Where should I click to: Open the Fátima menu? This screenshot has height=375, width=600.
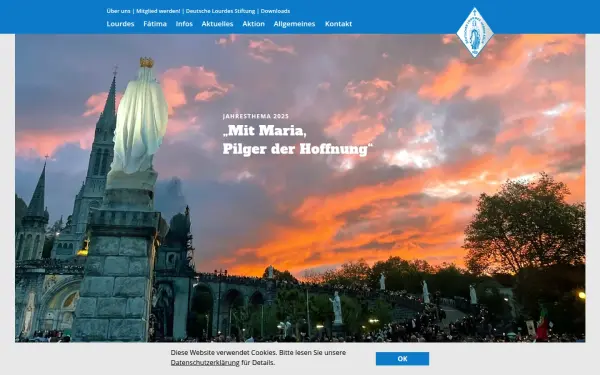[x=155, y=24]
